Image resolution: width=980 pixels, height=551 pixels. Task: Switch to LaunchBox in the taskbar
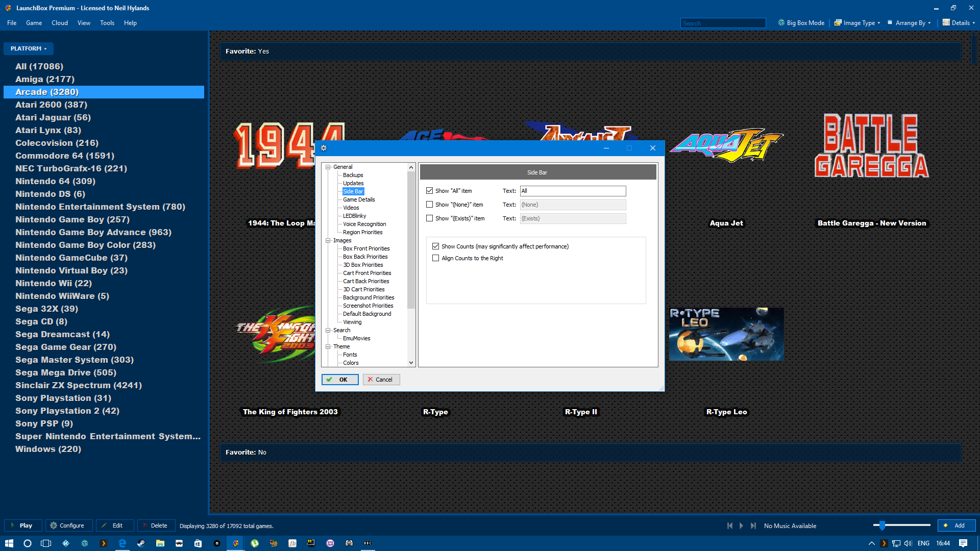click(x=236, y=543)
